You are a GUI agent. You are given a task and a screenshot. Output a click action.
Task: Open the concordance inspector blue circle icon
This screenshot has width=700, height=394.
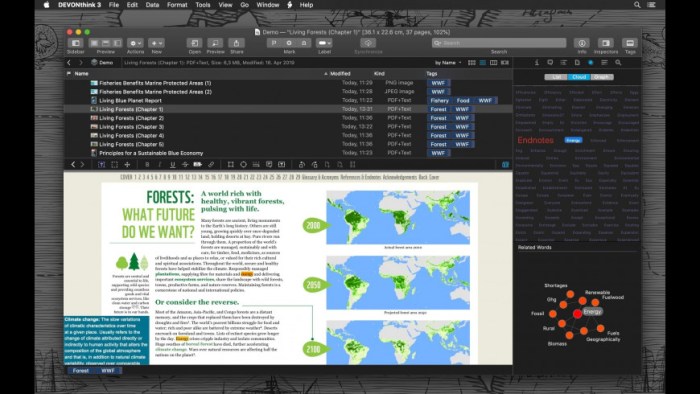click(591, 62)
